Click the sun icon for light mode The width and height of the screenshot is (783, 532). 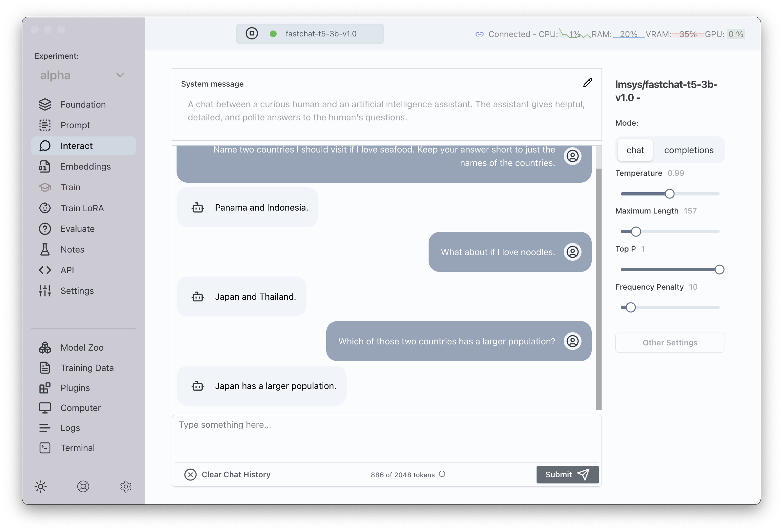point(41,486)
